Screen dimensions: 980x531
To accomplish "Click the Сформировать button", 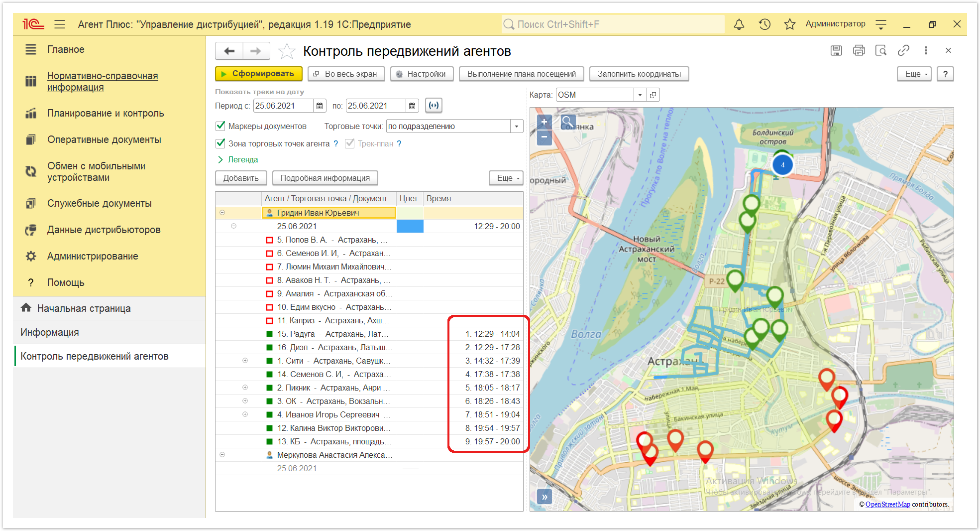I will 259,74.
